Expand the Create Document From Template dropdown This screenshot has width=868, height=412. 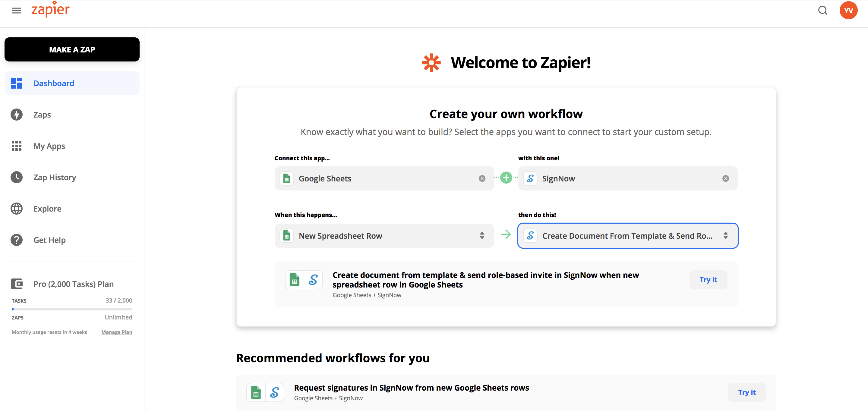point(725,235)
